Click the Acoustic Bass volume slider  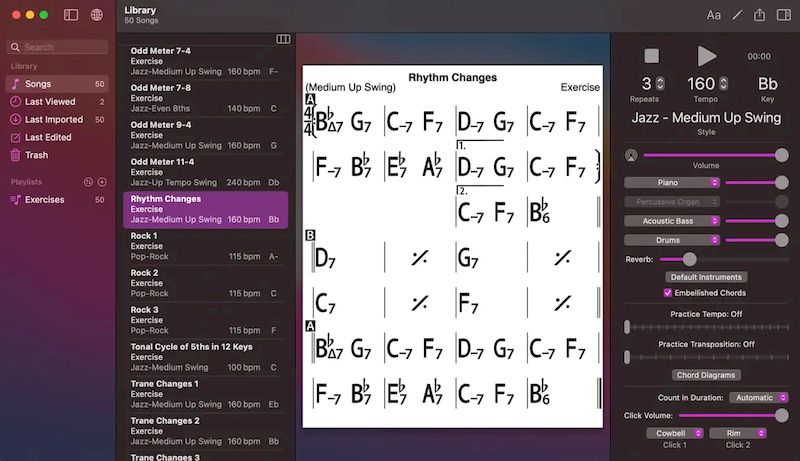[757, 221]
